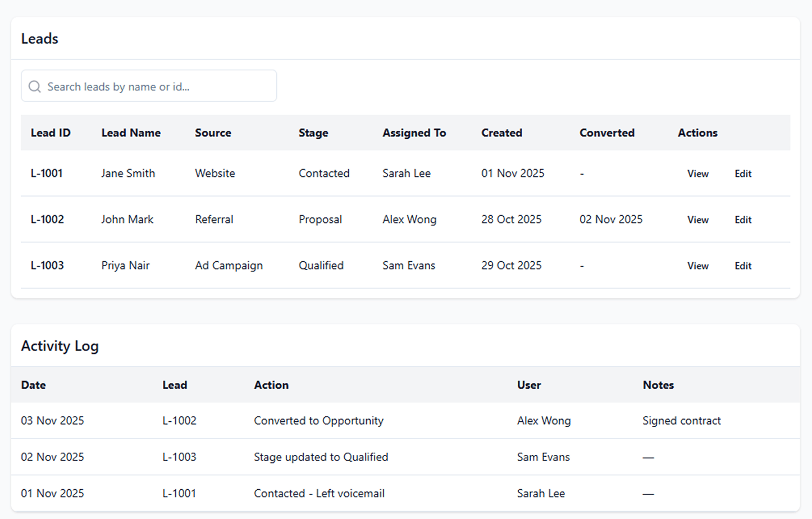
Task: Click the Source column header
Action: (213, 133)
